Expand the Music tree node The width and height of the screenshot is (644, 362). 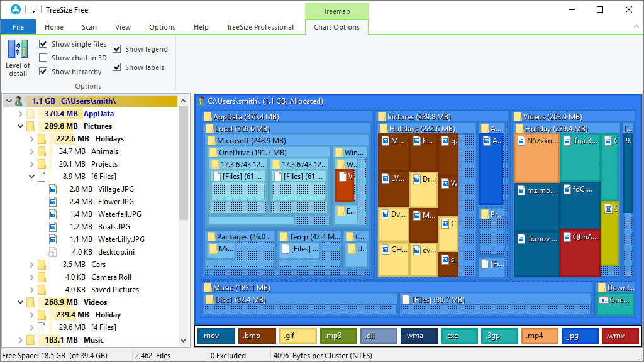20,340
